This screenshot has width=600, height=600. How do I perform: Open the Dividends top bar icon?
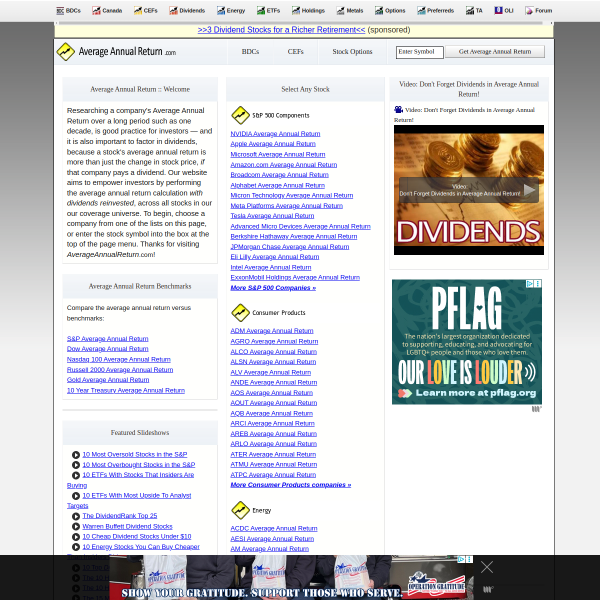pyautogui.click(x=173, y=11)
